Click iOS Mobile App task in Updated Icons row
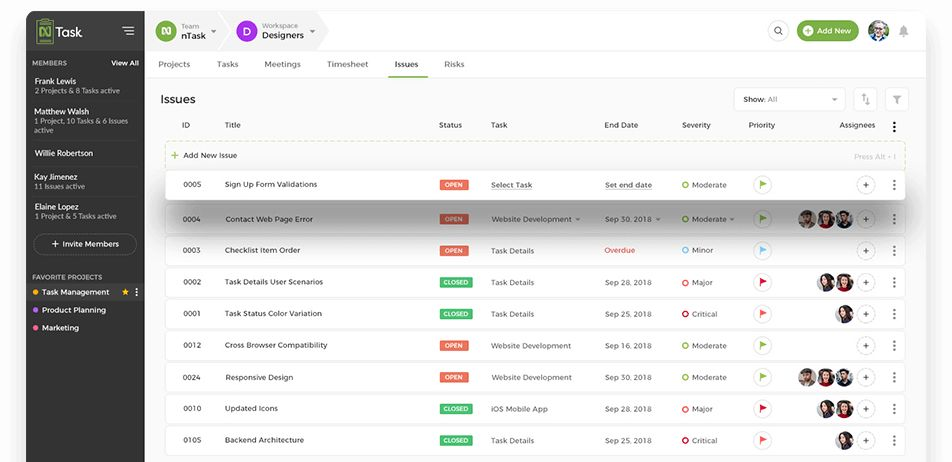The image size is (952, 462). coord(519,409)
